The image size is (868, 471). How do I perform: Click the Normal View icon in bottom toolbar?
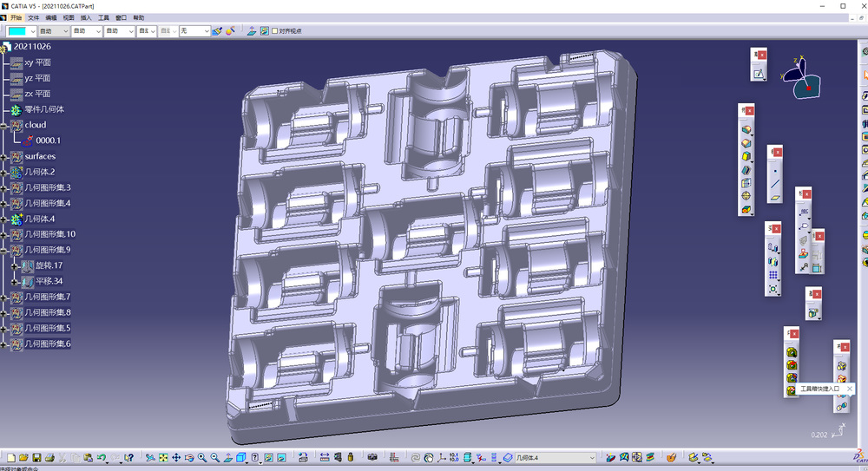228,458
